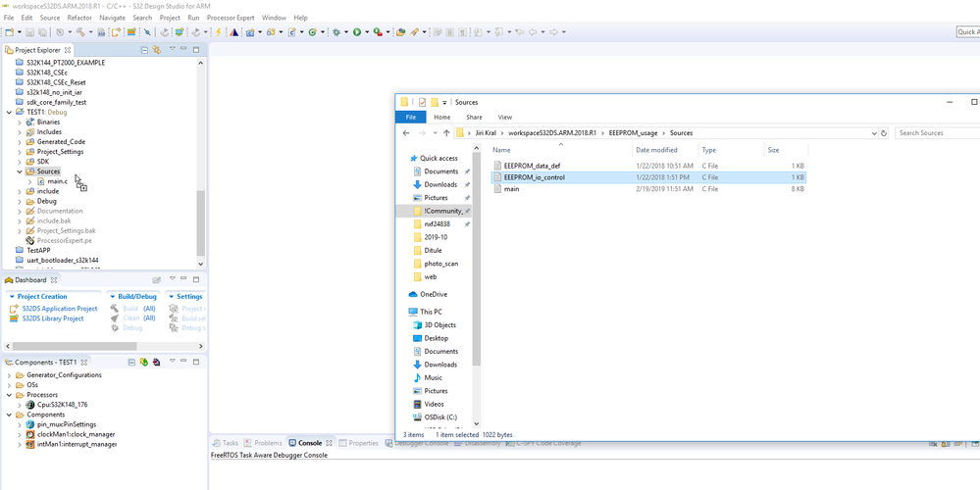Refresh the Explorer address bar
The height and width of the screenshot is (490, 980).
pyautogui.click(x=884, y=133)
